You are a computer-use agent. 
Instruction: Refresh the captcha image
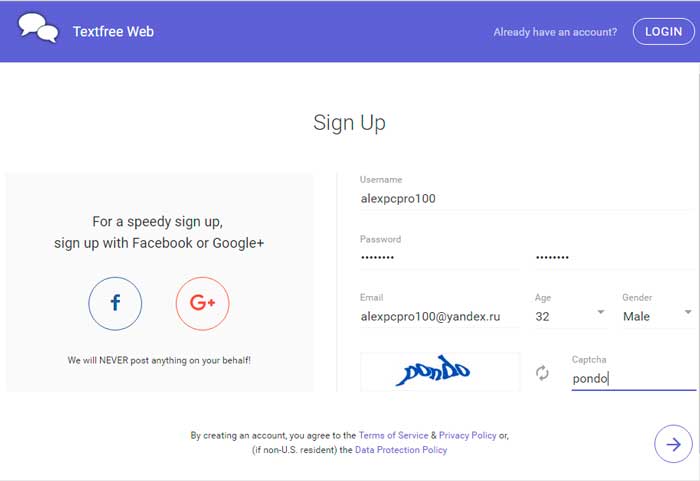click(x=542, y=373)
